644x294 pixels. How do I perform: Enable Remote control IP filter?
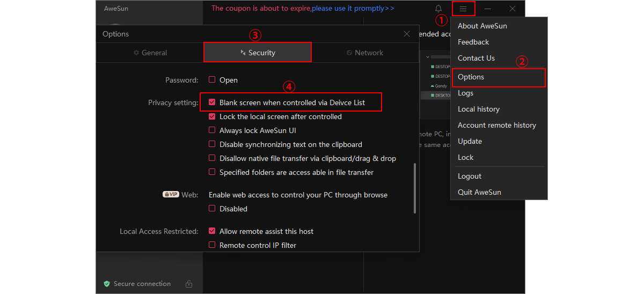212,245
